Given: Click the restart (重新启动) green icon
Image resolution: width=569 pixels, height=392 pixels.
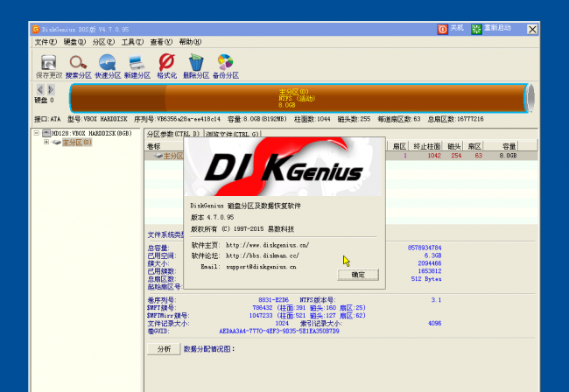Looking at the screenshot, I should (x=476, y=29).
